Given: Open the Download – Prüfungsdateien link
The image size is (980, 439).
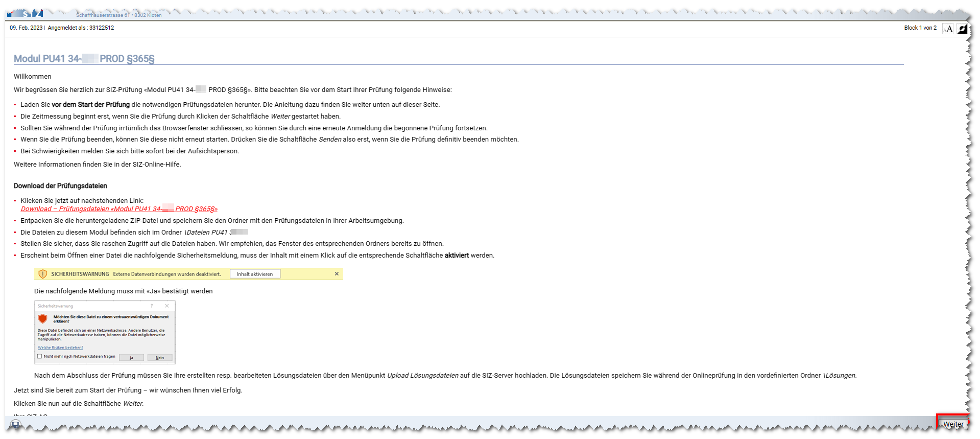Looking at the screenshot, I should [119, 209].
